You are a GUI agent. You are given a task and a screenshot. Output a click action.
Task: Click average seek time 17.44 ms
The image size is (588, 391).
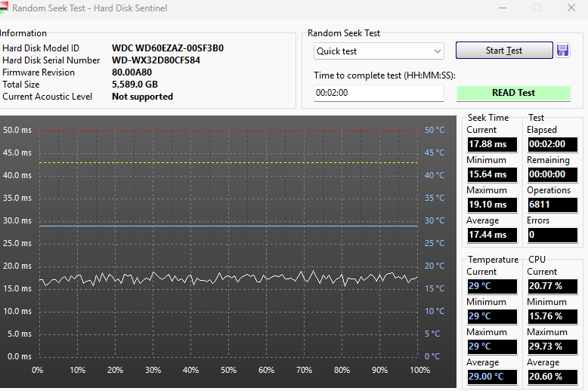click(x=492, y=235)
